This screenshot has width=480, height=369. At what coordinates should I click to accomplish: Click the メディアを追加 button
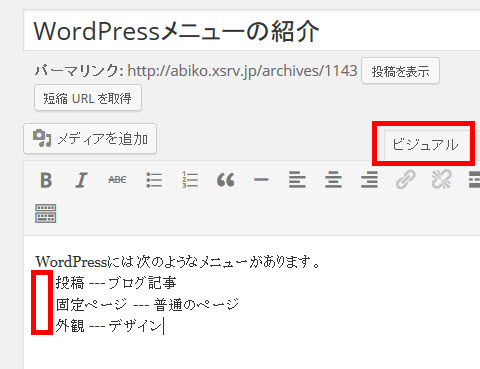pyautogui.click(x=90, y=139)
